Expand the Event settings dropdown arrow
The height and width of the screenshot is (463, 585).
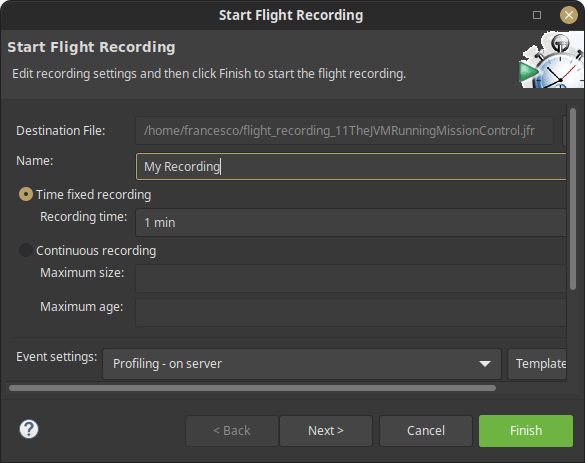pyautogui.click(x=485, y=364)
